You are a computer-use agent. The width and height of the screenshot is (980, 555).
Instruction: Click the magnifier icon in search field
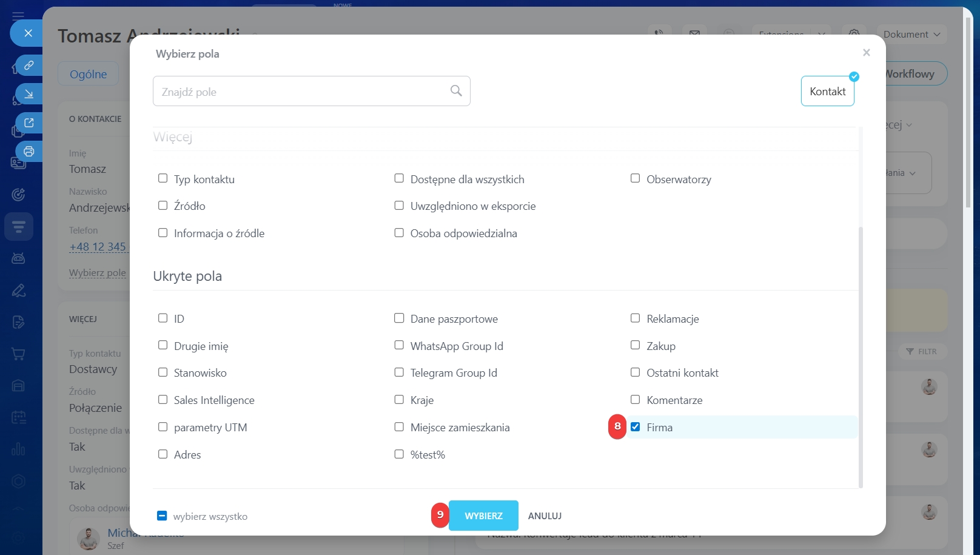pos(456,91)
